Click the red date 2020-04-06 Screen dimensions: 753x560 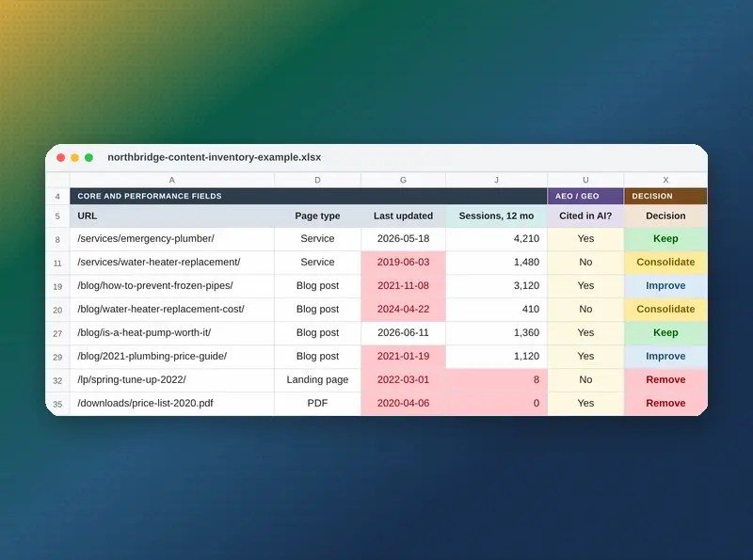click(x=403, y=404)
